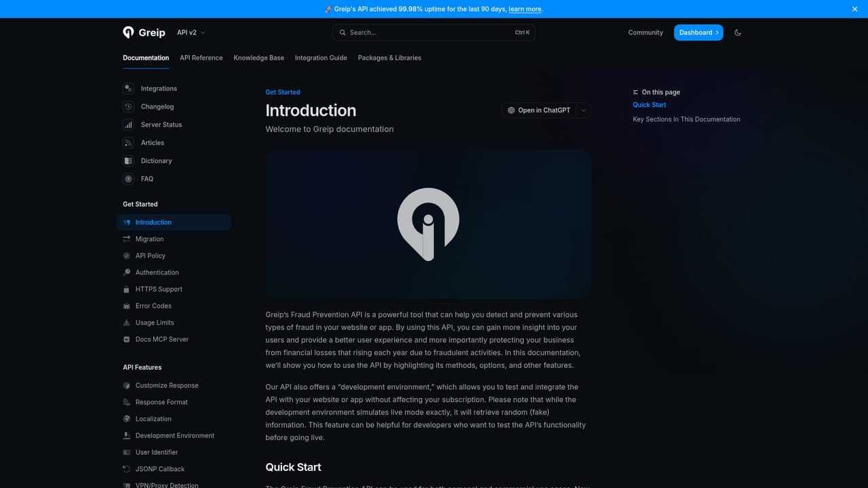The width and height of the screenshot is (868, 488).
Task: Click the Response Format icon
Action: [127, 402]
